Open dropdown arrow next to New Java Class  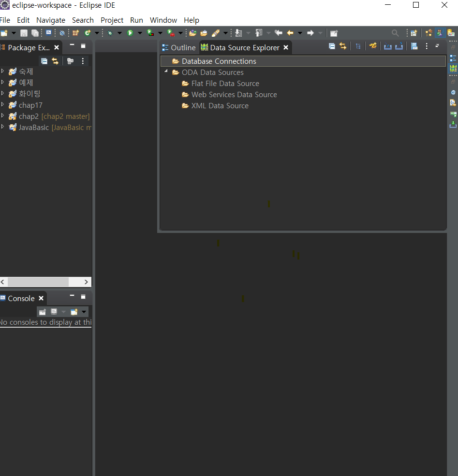point(97,33)
